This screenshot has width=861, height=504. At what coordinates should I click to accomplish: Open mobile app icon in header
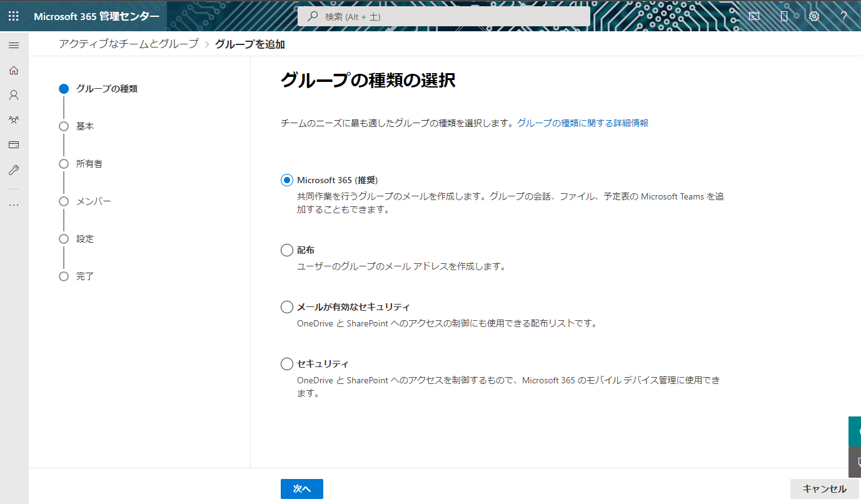click(784, 16)
